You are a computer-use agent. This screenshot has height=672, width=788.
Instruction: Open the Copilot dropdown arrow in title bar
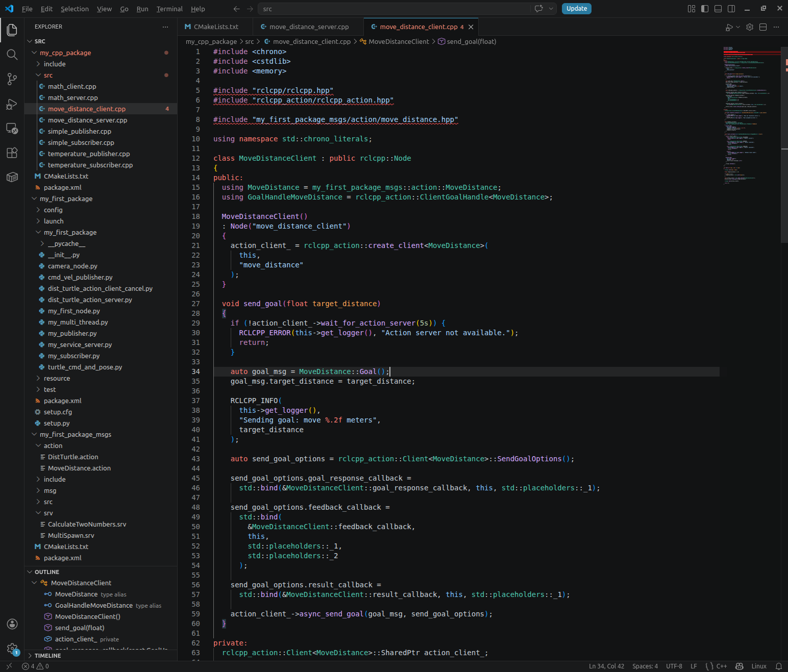551,9
